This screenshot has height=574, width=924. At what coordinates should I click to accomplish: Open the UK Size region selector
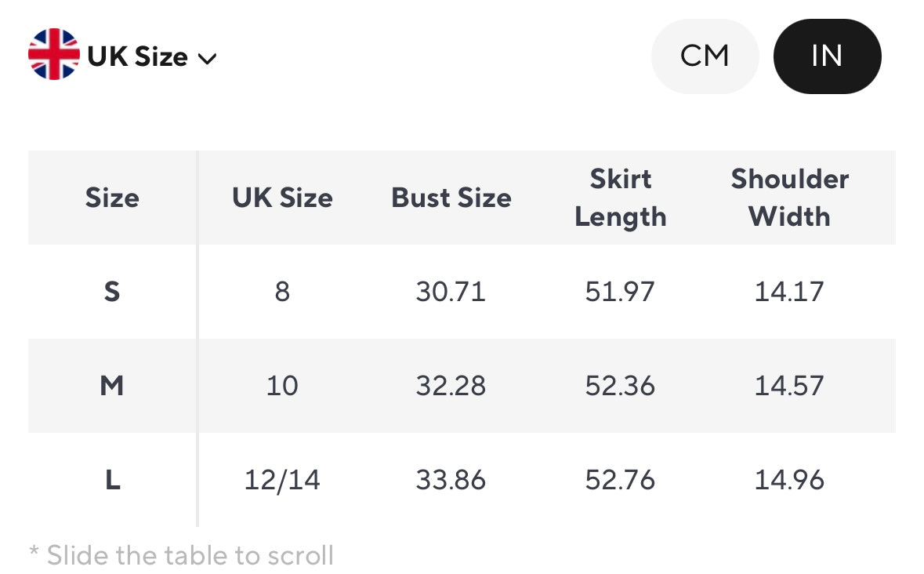137,56
